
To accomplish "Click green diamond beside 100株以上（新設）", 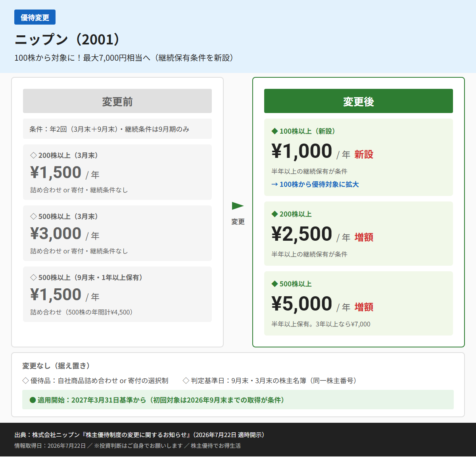I will click(x=274, y=131).
